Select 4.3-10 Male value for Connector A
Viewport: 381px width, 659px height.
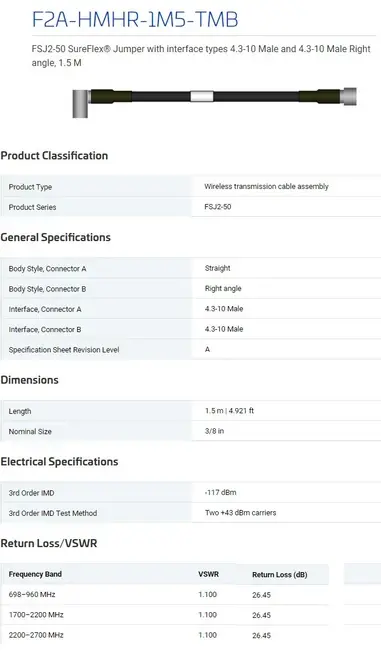pyautogui.click(x=224, y=308)
